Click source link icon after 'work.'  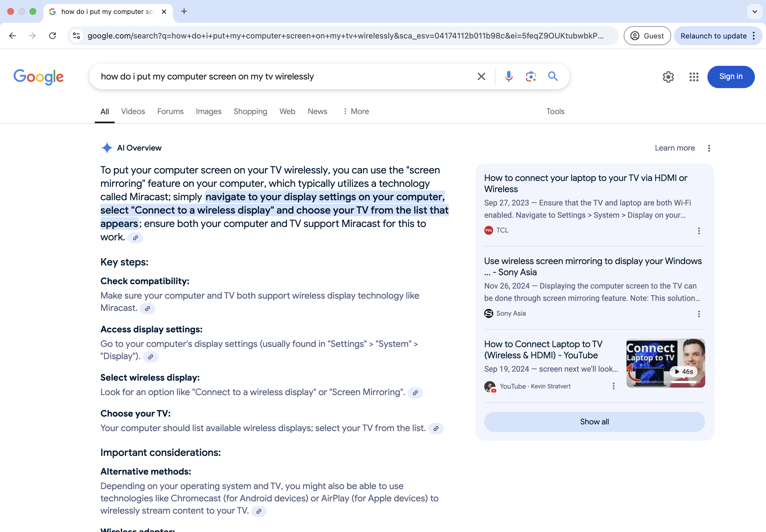[x=135, y=238]
